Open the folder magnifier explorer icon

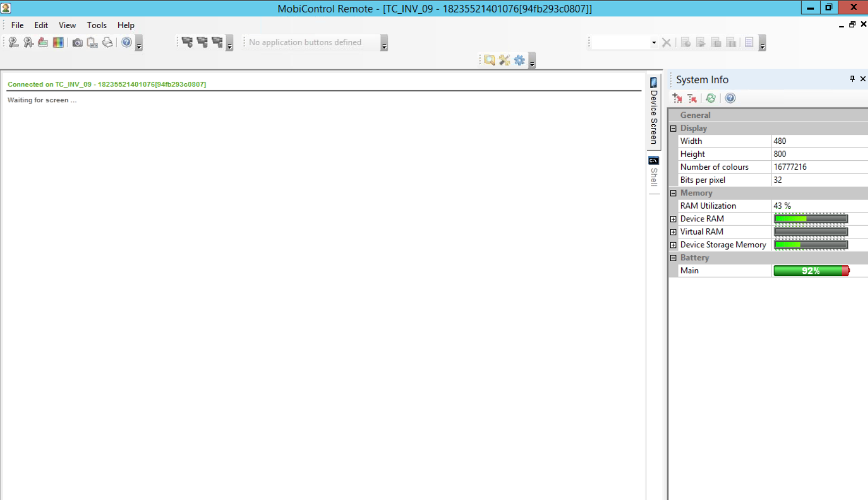coord(489,61)
